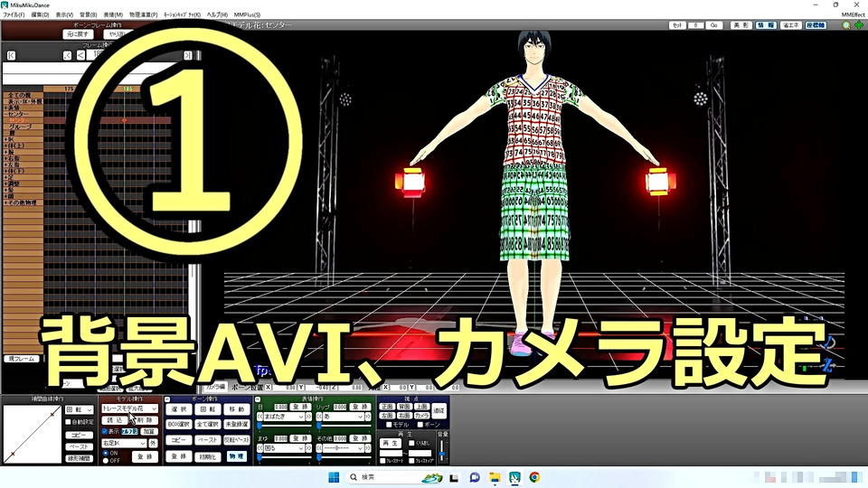This screenshot has width=868, height=488.
Task: Collapse the ボーン操作 panel with its minus icon
Action: [168, 399]
